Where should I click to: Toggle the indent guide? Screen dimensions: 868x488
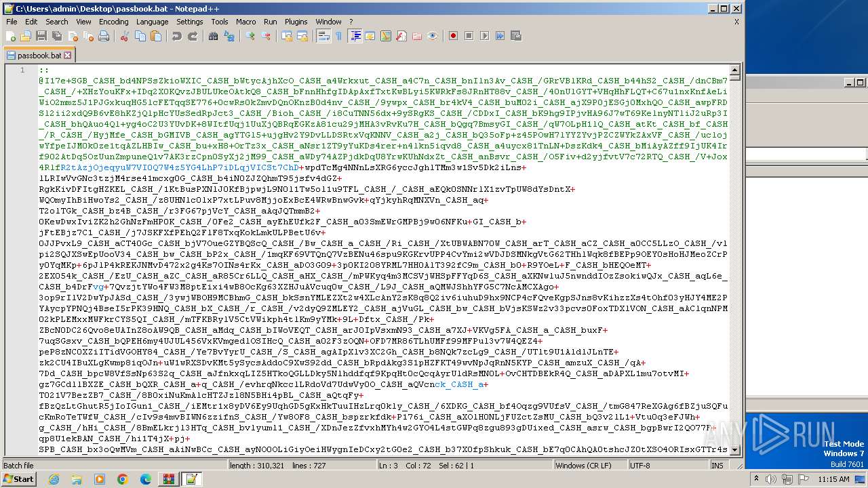point(355,36)
